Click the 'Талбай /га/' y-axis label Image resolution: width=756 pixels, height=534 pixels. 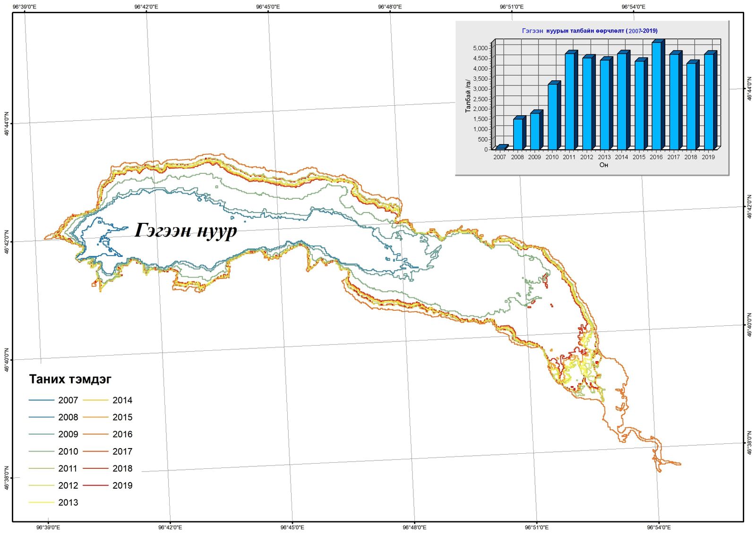click(468, 96)
